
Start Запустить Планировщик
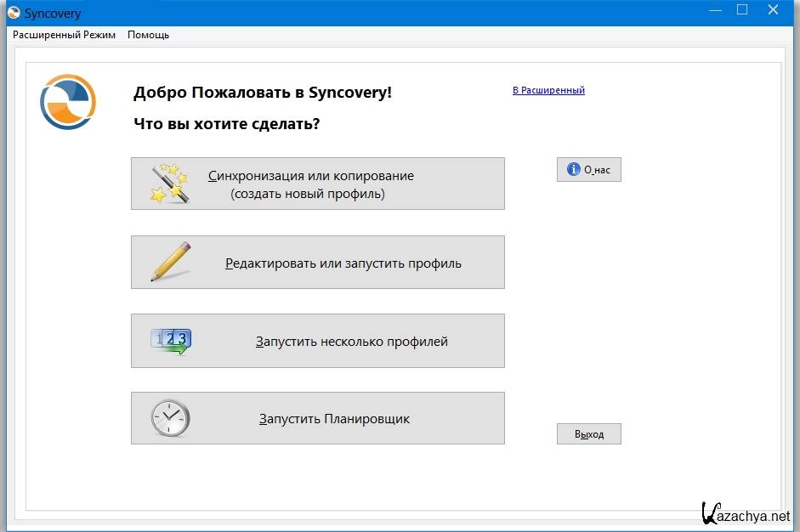point(334,419)
